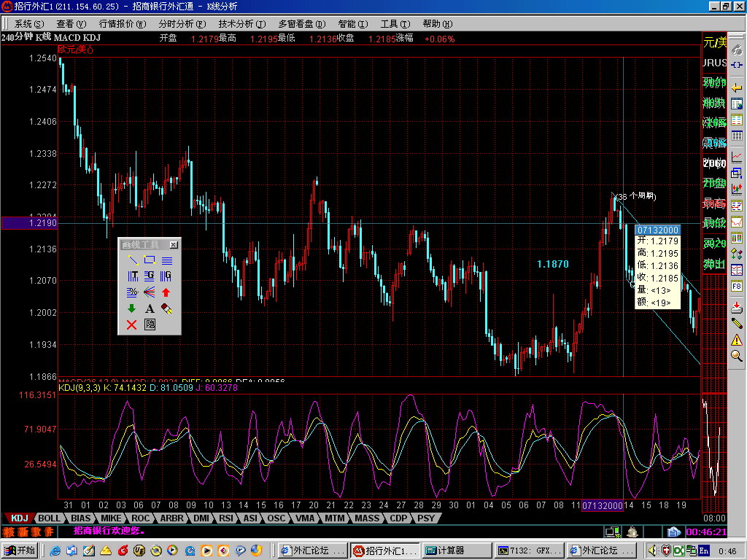Viewport: 747px width, 560px height.
Task: Select the text annotation 'A' tool
Action: point(150,308)
